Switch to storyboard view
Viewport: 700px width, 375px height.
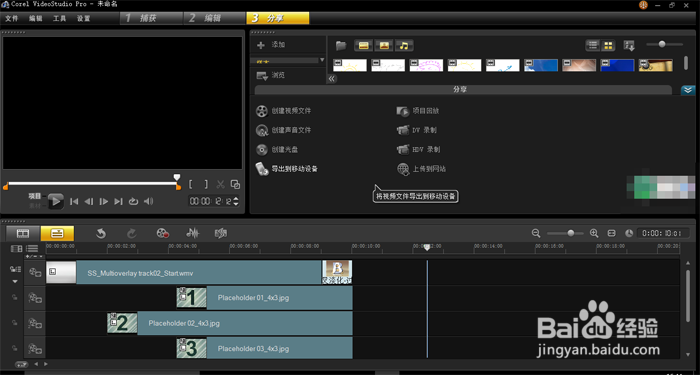point(23,233)
